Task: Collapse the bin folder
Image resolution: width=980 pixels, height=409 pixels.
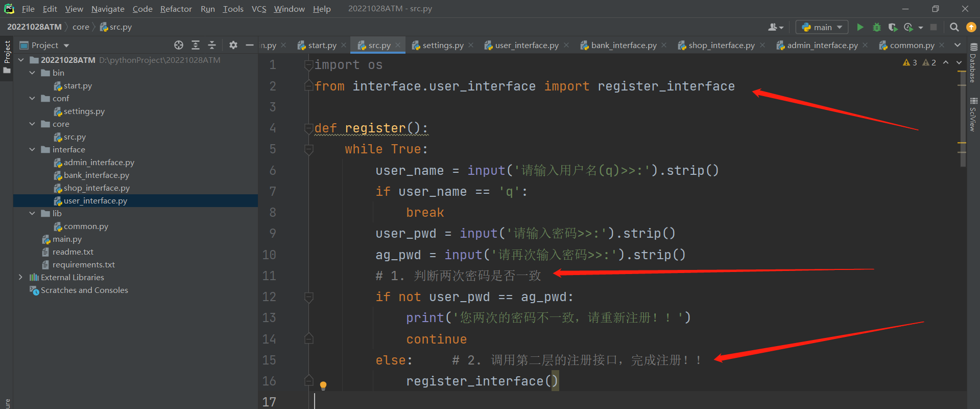Action: [32, 73]
